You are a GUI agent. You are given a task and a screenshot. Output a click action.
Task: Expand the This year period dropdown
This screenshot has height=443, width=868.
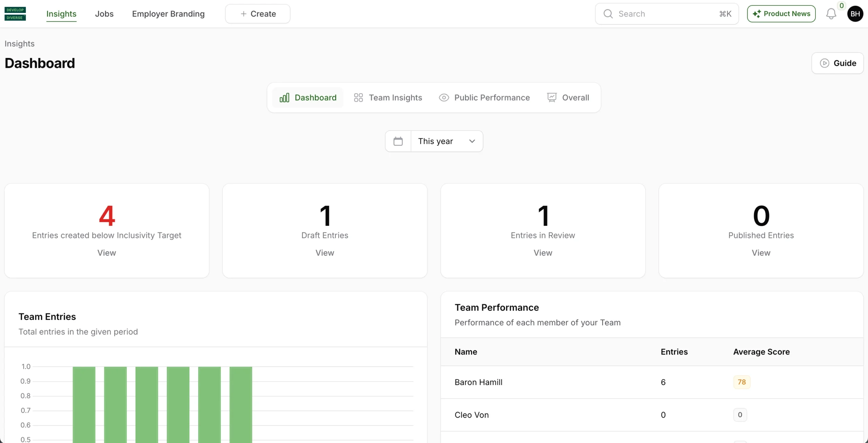(435, 141)
